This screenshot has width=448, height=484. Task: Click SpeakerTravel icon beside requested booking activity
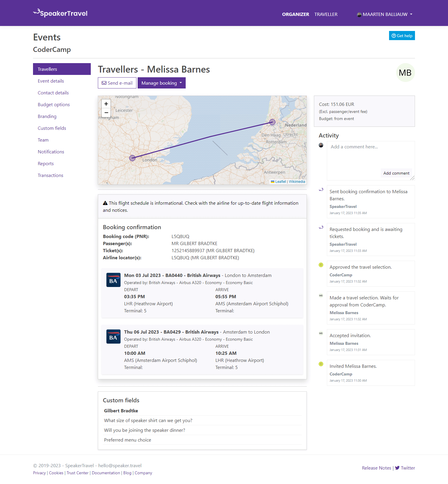pos(321,227)
